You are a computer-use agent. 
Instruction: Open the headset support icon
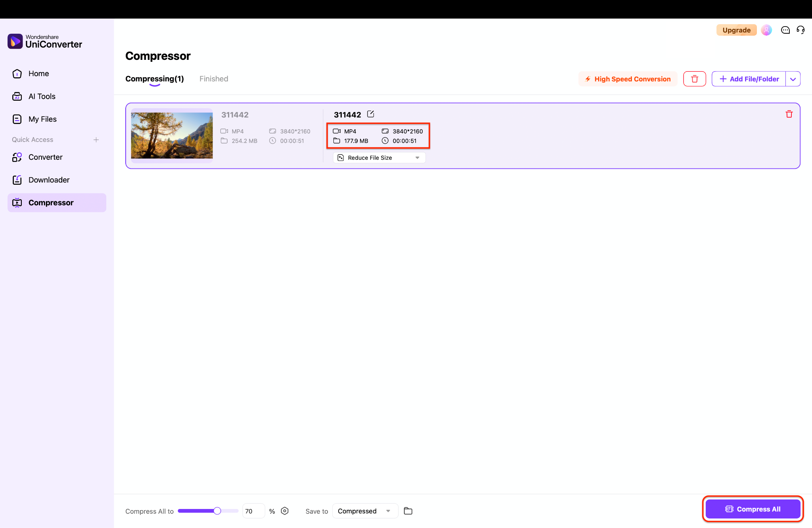click(800, 30)
